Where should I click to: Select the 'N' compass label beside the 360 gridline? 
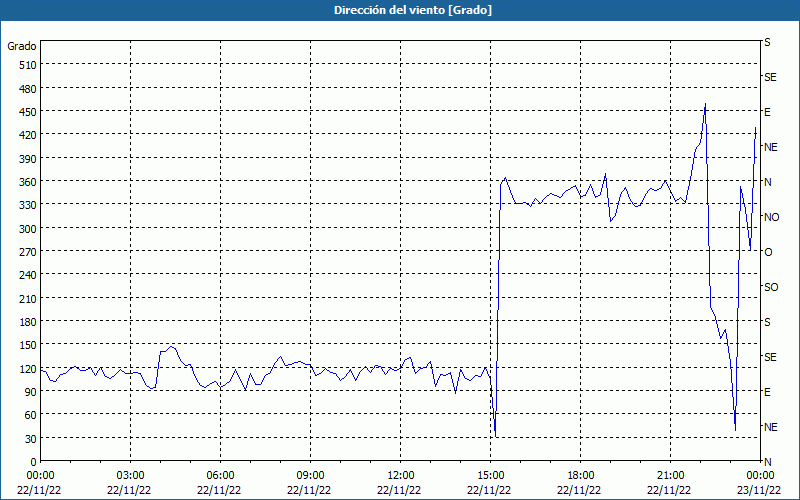point(768,182)
